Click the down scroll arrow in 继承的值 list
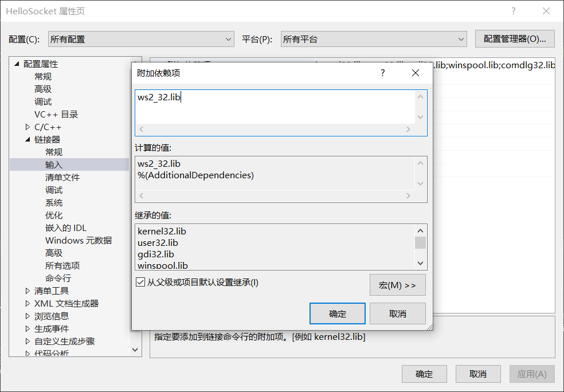Viewport: 564px width, 392px height. point(421,263)
